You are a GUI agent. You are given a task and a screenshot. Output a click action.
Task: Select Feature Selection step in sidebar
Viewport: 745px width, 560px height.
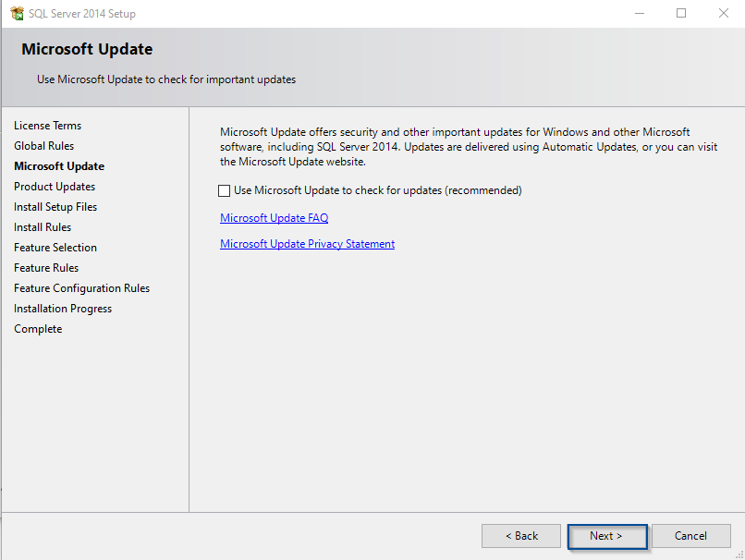tap(55, 248)
